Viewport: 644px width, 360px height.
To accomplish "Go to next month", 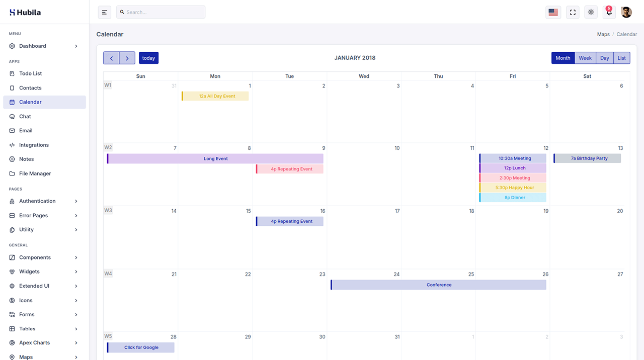I will tap(127, 58).
